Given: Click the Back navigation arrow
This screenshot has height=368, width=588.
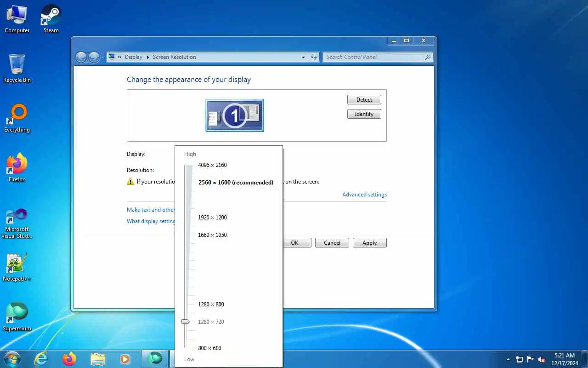Looking at the screenshot, I should (81, 57).
